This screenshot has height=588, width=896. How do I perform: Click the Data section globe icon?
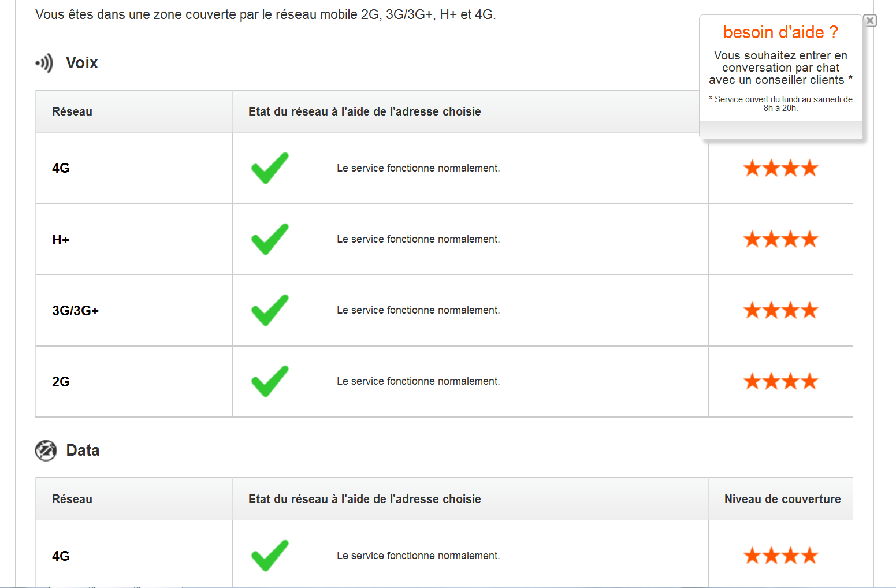[46, 451]
